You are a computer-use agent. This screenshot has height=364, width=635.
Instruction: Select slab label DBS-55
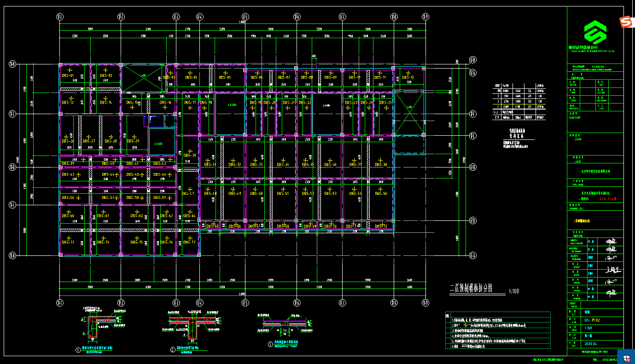click(x=380, y=193)
